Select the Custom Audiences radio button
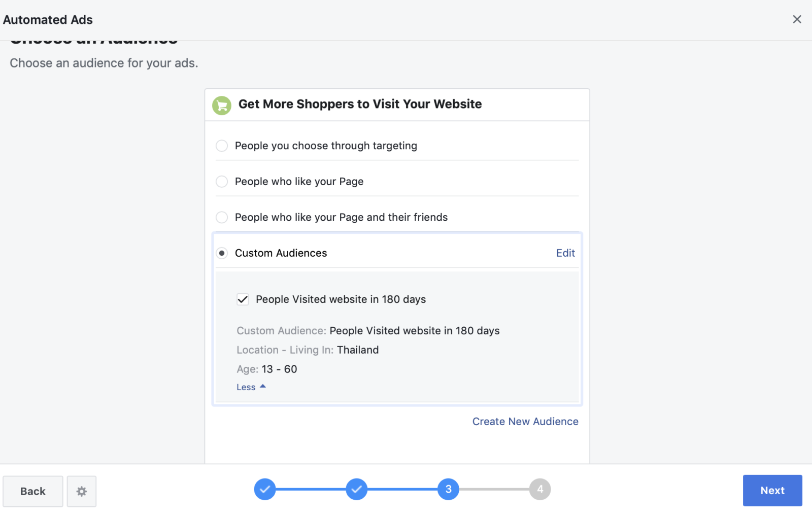 click(x=222, y=253)
